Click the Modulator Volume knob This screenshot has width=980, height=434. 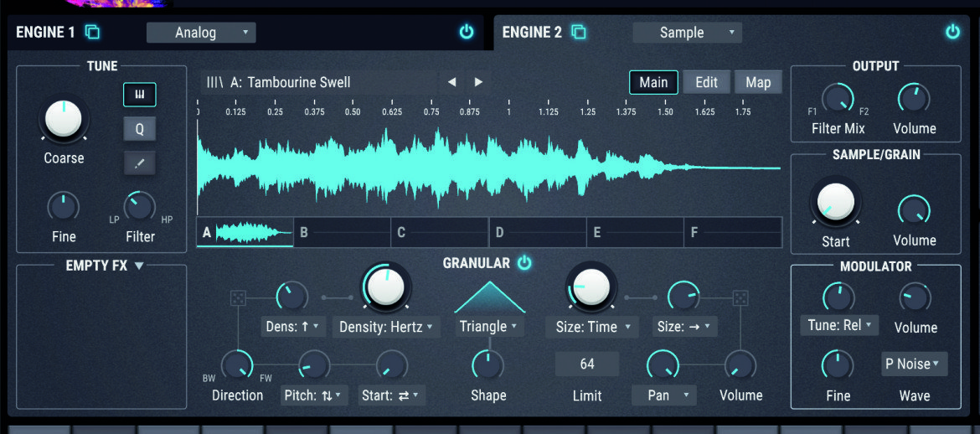[915, 298]
